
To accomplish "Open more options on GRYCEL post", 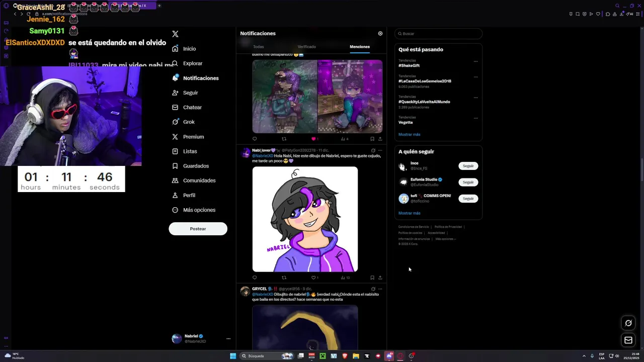I will click(380, 289).
